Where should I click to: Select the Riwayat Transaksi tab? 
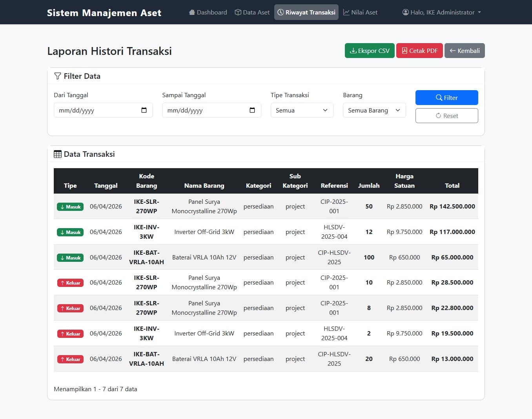click(x=306, y=12)
